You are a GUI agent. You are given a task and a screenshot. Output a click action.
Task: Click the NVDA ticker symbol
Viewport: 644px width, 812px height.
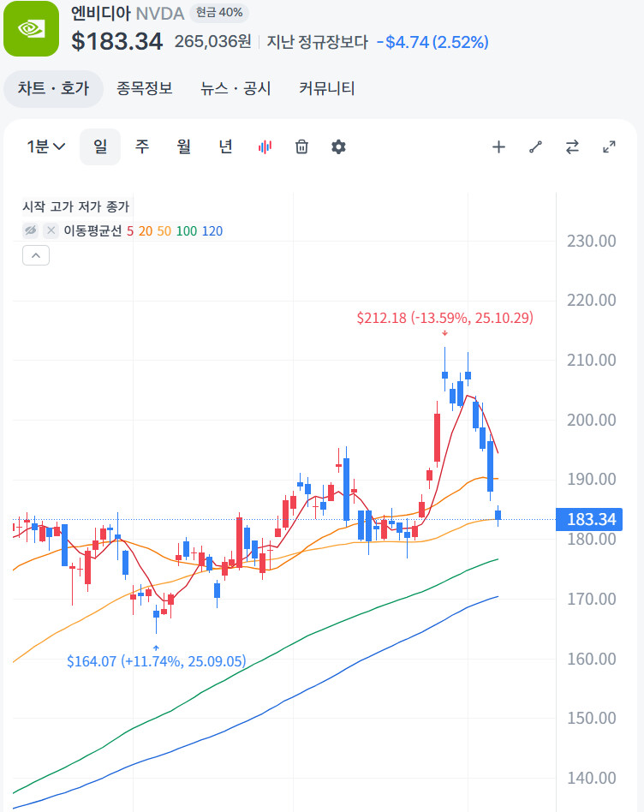(160, 14)
